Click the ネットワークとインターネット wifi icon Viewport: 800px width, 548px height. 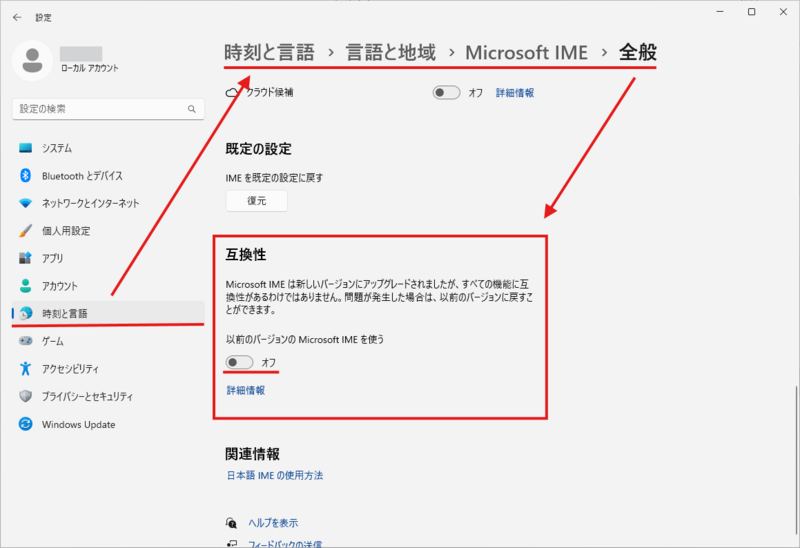tap(26, 203)
